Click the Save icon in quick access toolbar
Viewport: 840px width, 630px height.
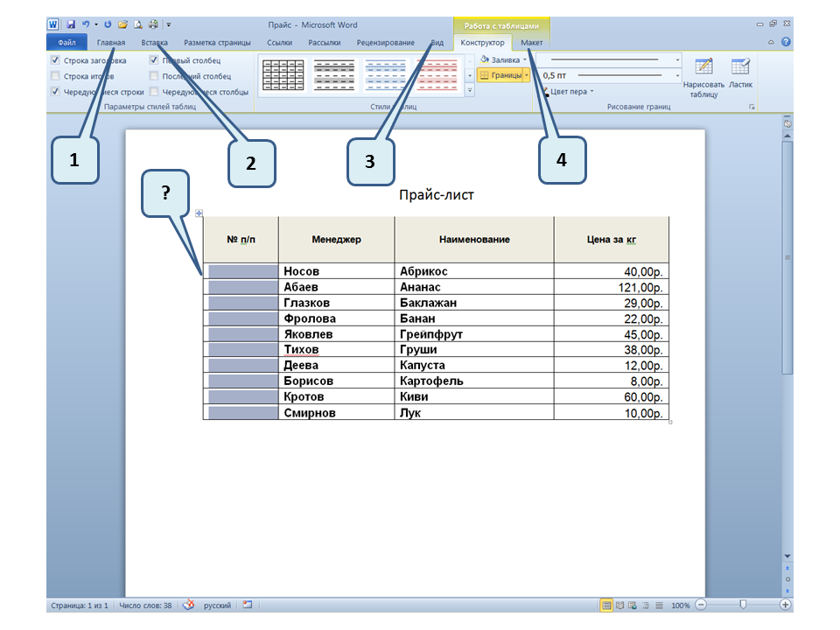pyautogui.click(x=71, y=24)
